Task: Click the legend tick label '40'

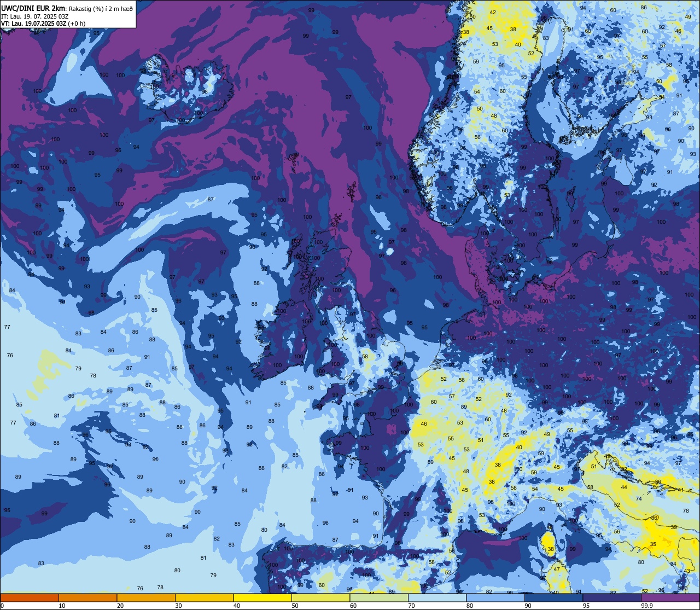Action: [237, 606]
